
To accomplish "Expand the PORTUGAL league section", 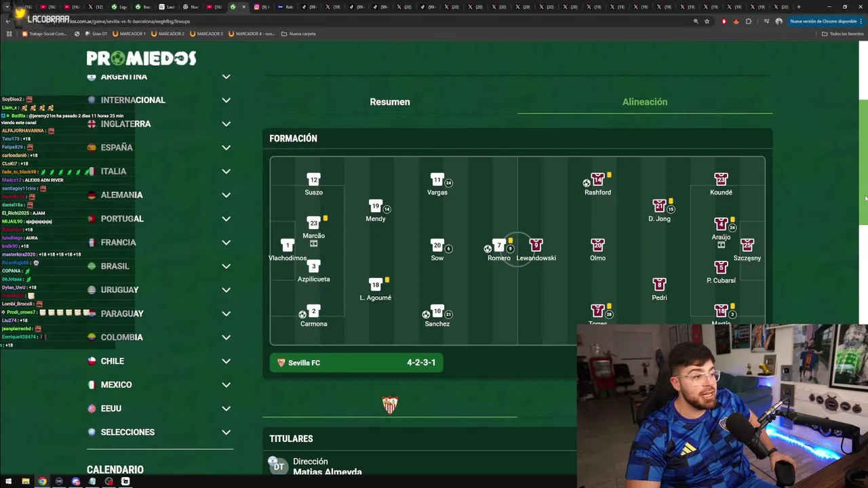I will (x=226, y=219).
